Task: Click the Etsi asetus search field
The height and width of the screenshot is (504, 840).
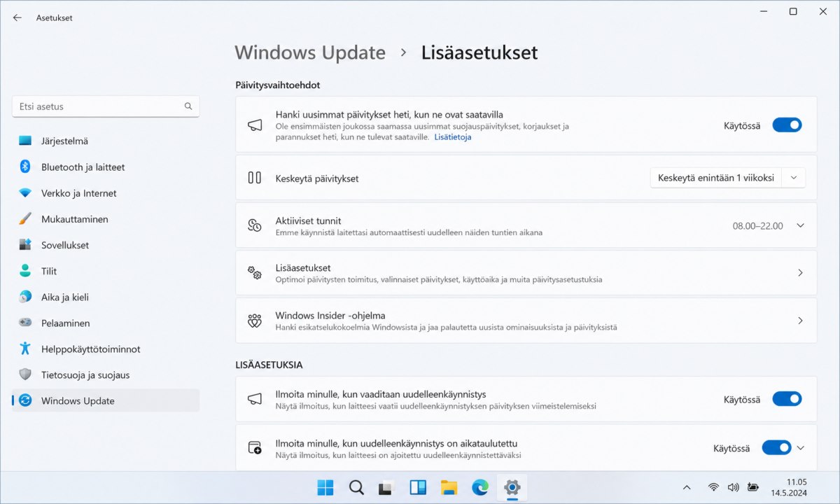Action: coord(106,106)
